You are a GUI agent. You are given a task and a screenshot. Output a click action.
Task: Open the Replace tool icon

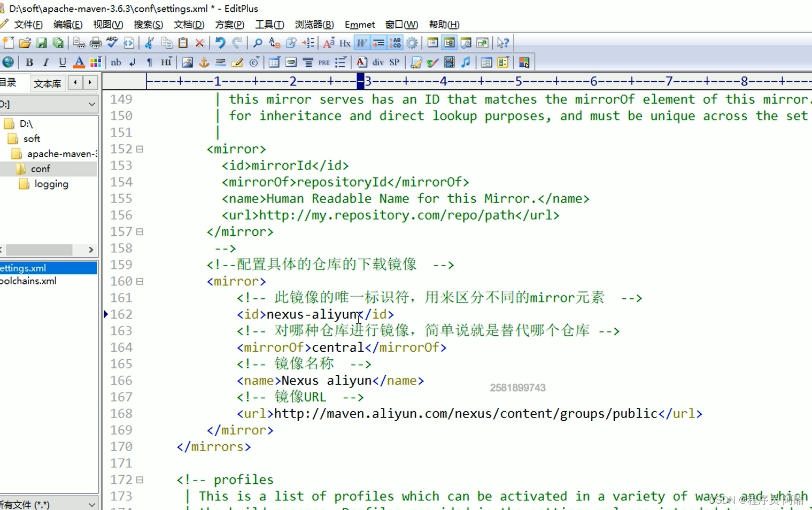(x=275, y=43)
